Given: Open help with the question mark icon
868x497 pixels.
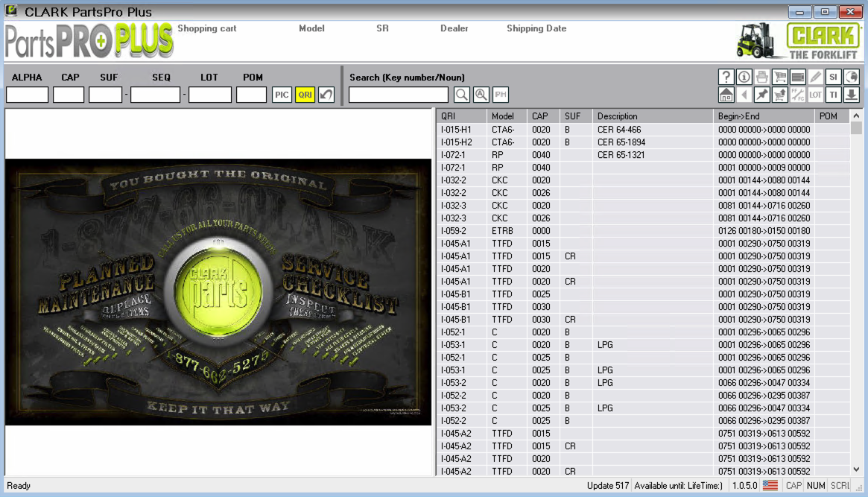Looking at the screenshot, I should [726, 77].
